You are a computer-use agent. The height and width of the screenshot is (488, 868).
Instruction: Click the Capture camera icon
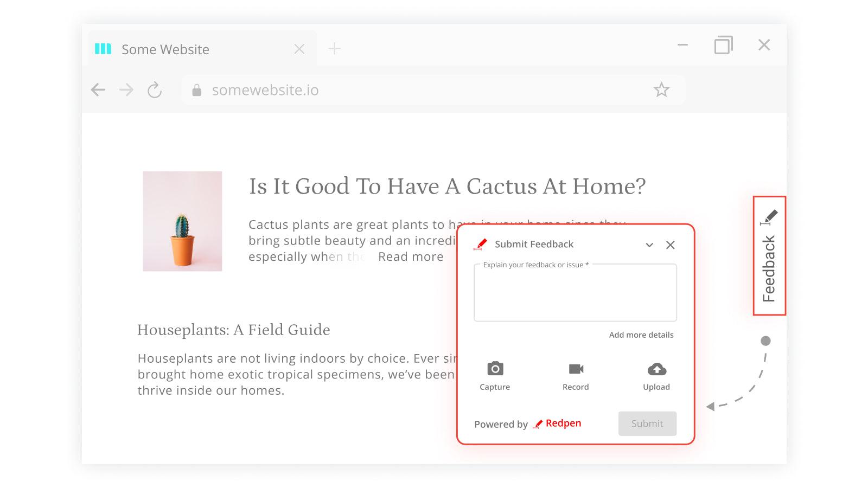tap(495, 369)
